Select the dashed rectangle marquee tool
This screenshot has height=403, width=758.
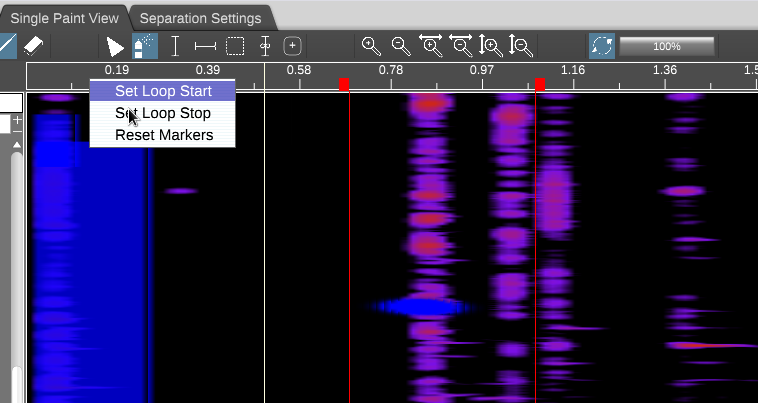(235, 46)
